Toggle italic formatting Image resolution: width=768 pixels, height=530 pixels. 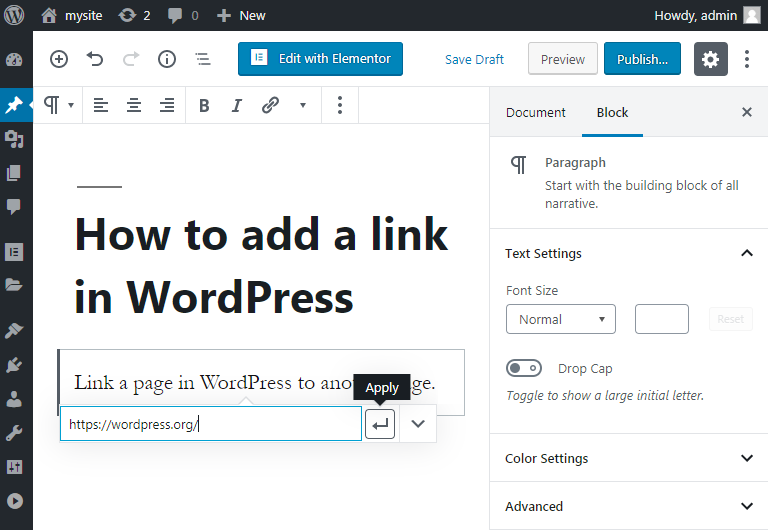click(x=237, y=105)
